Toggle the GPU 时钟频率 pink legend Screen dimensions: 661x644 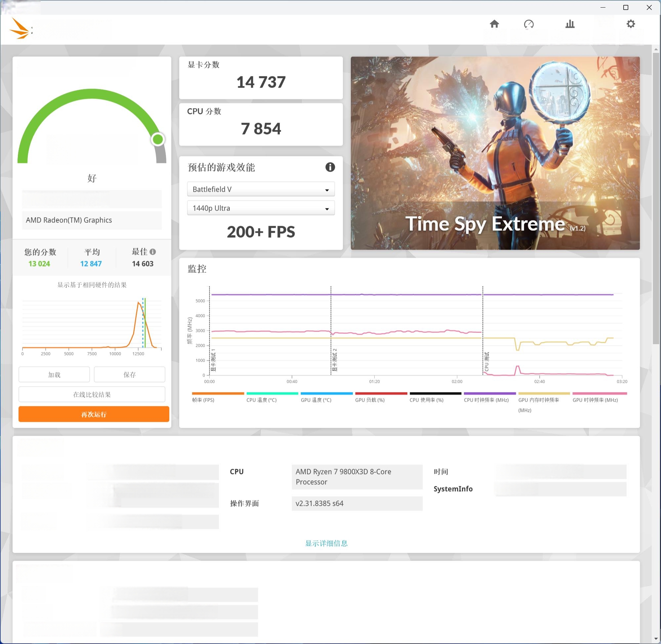coord(599,397)
